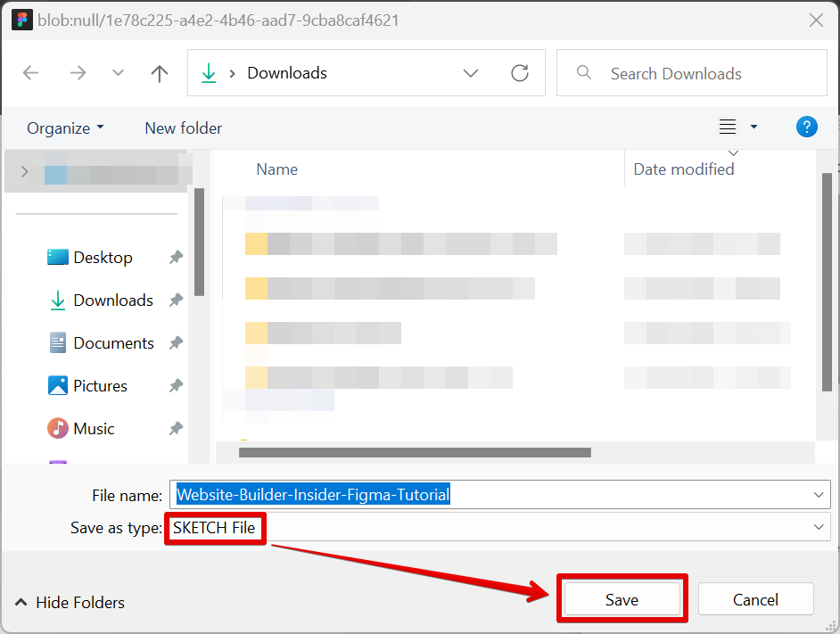Open the Pictures folder in sidebar

click(100, 386)
